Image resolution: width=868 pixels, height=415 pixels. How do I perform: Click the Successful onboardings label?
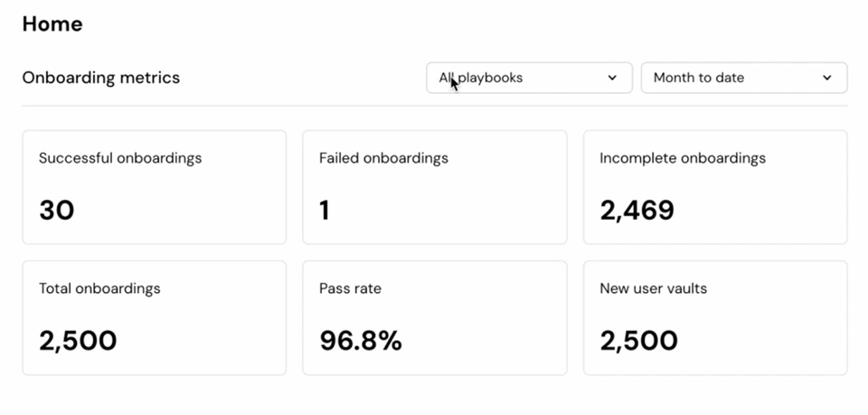point(120,158)
